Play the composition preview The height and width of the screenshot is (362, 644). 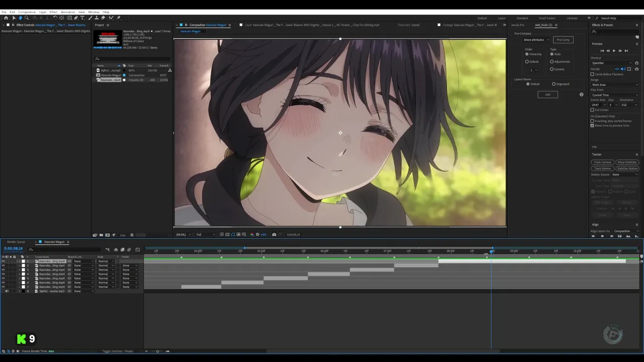point(614,51)
